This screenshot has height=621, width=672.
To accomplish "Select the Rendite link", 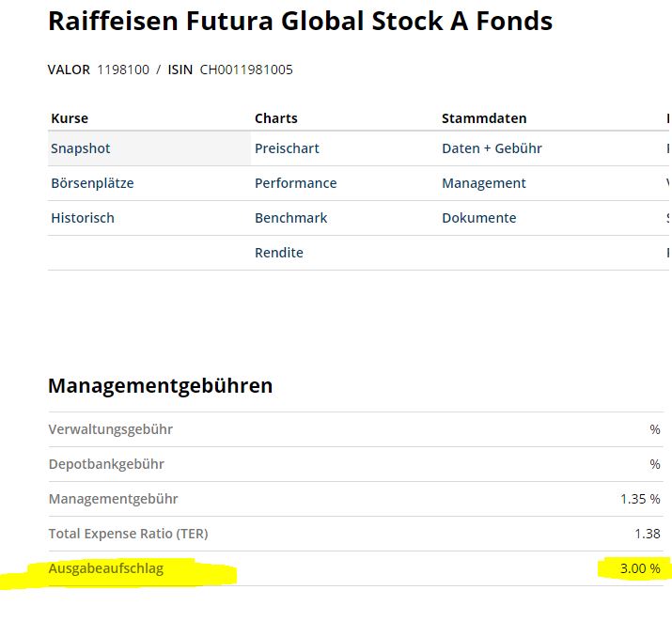I will click(279, 253).
